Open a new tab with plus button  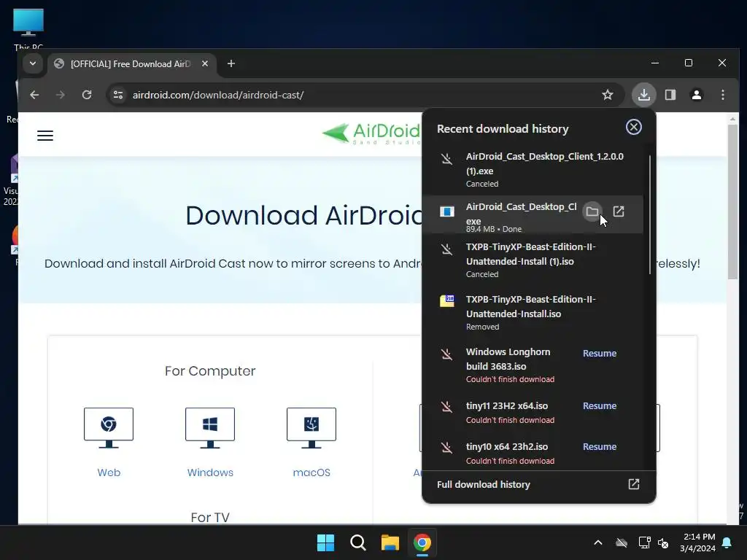pos(231,63)
